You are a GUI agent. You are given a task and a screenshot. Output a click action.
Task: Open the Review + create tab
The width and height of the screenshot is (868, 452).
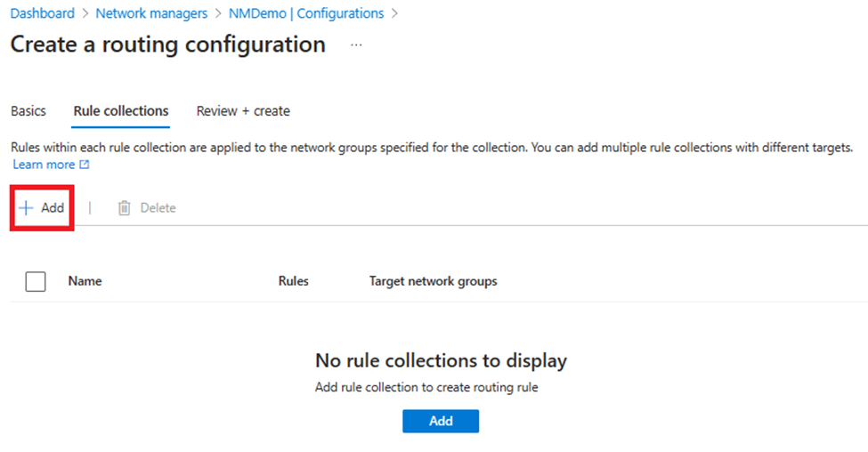click(x=243, y=111)
